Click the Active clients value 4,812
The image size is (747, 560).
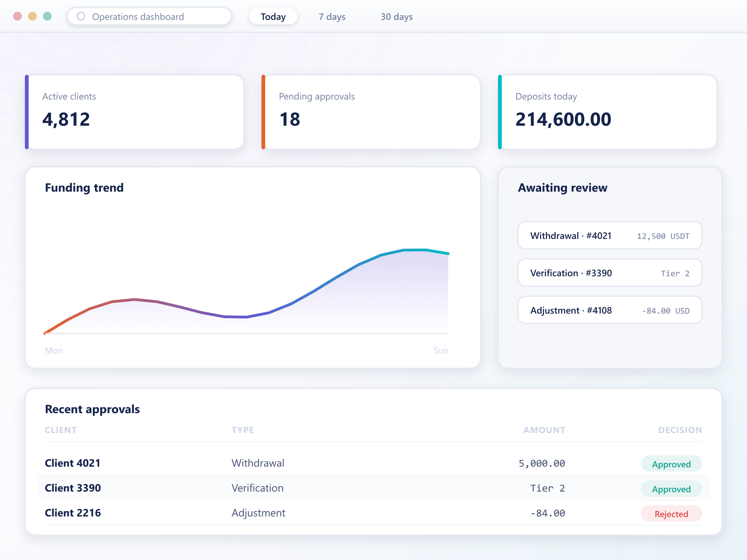(x=66, y=119)
